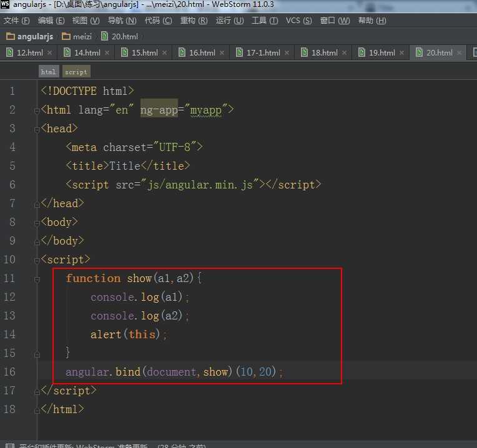Open the 运行 (U) menu

pyautogui.click(x=230, y=21)
